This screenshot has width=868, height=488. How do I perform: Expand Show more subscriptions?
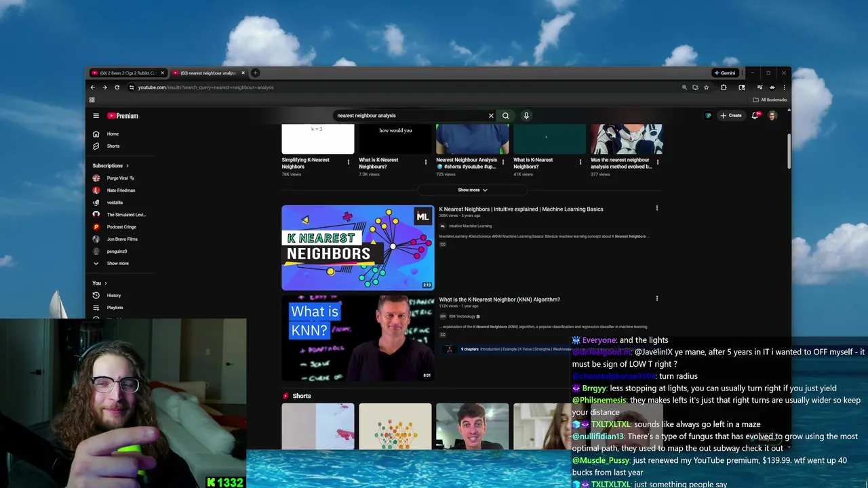(117, 264)
